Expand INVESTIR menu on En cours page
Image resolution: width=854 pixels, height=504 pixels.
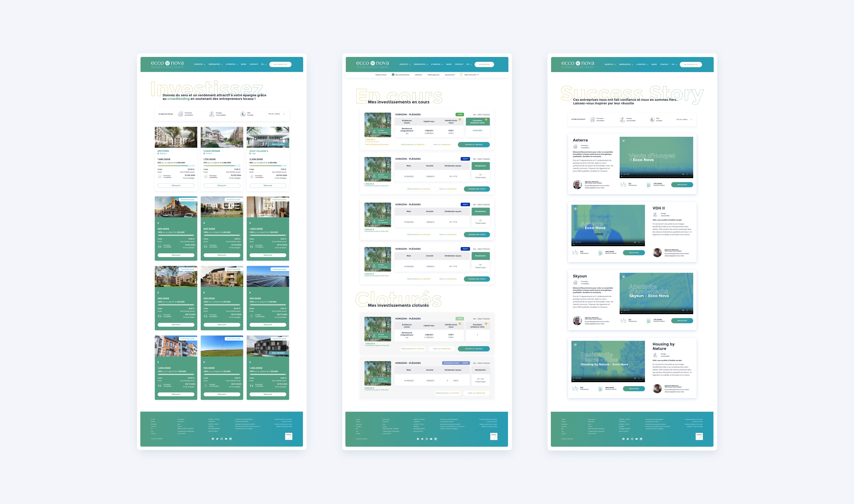405,64
